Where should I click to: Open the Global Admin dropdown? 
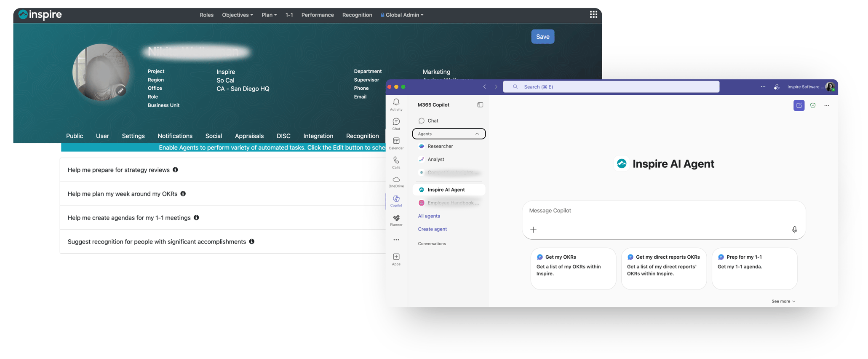tap(402, 15)
